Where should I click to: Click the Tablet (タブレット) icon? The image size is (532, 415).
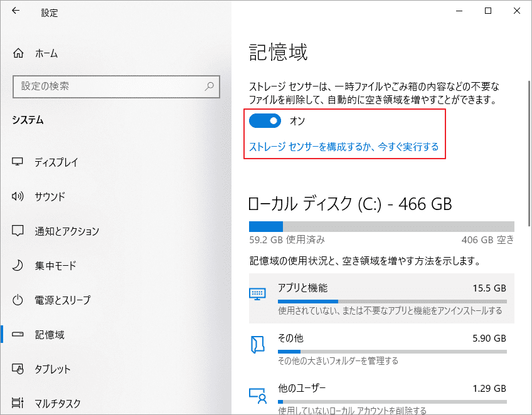tap(18, 369)
